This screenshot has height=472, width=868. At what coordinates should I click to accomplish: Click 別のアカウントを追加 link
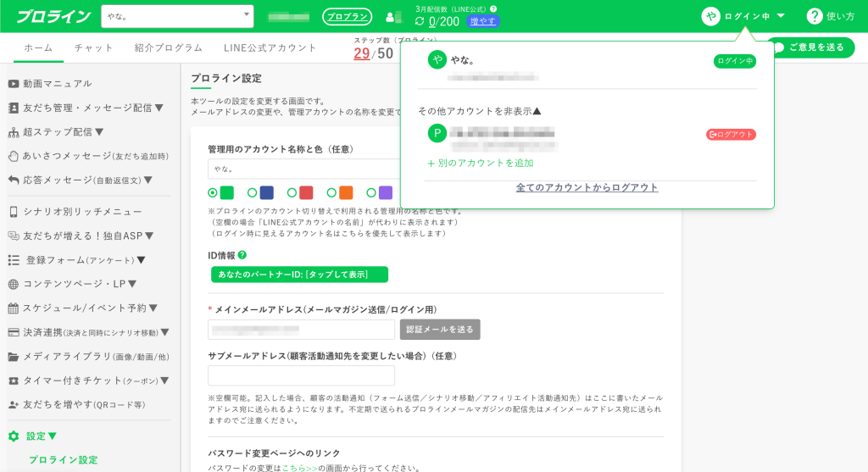pyautogui.click(x=481, y=164)
